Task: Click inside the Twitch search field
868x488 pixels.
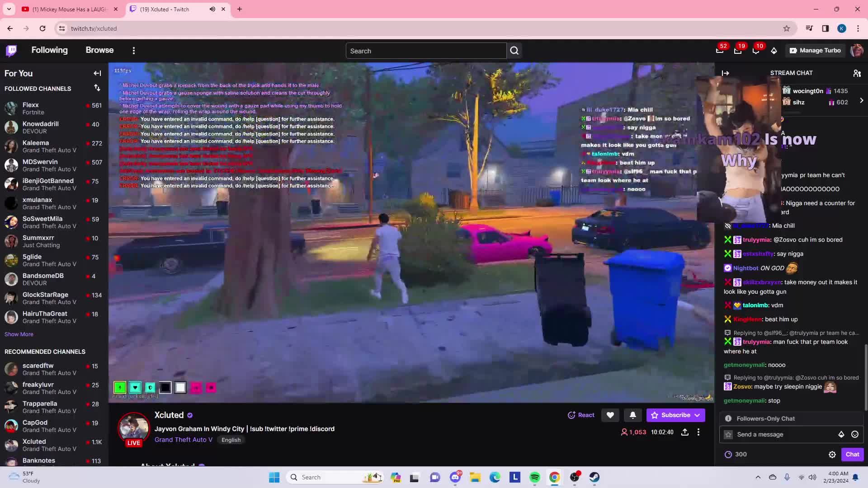Action: click(x=426, y=51)
